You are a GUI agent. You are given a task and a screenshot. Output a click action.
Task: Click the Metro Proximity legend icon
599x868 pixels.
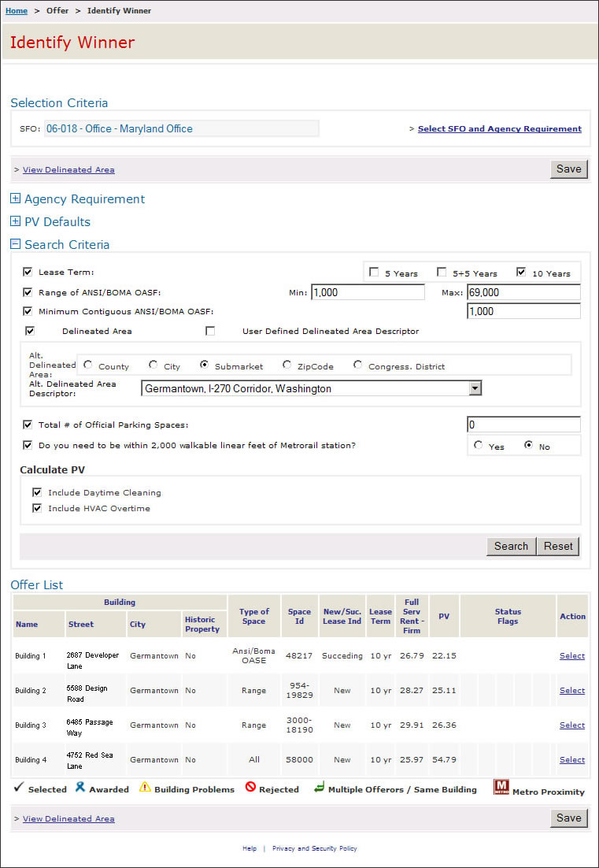click(501, 788)
